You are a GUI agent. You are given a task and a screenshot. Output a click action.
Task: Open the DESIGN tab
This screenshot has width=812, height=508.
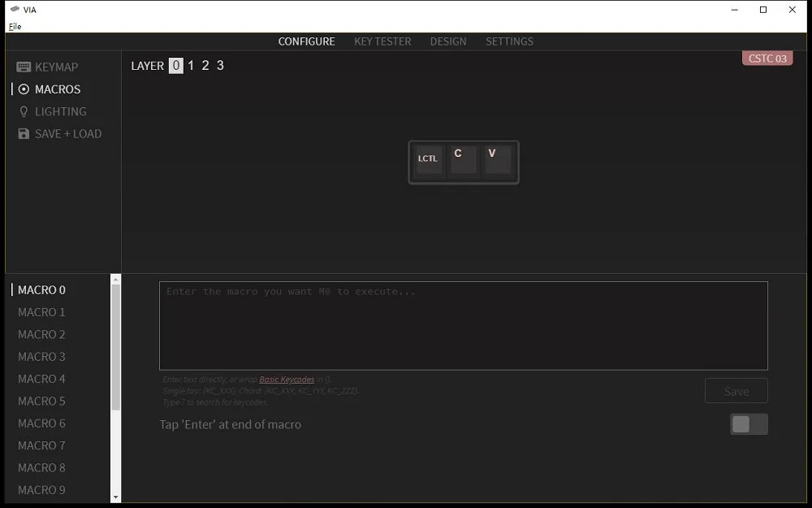coord(448,41)
